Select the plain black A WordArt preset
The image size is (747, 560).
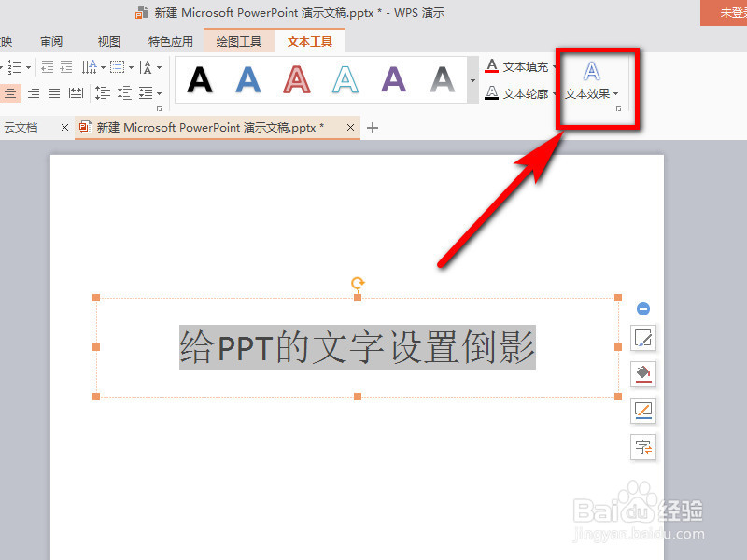tap(199, 79)
